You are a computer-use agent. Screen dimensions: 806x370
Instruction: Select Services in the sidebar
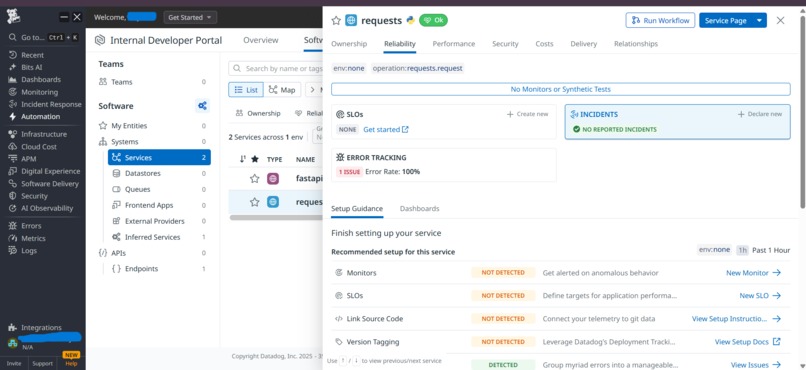click(159, 157)
